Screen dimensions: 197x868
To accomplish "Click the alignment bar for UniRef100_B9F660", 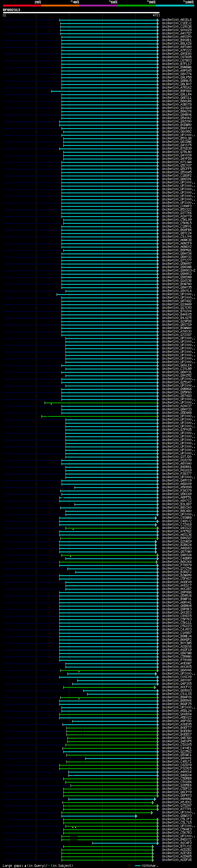I will [105, 91].
